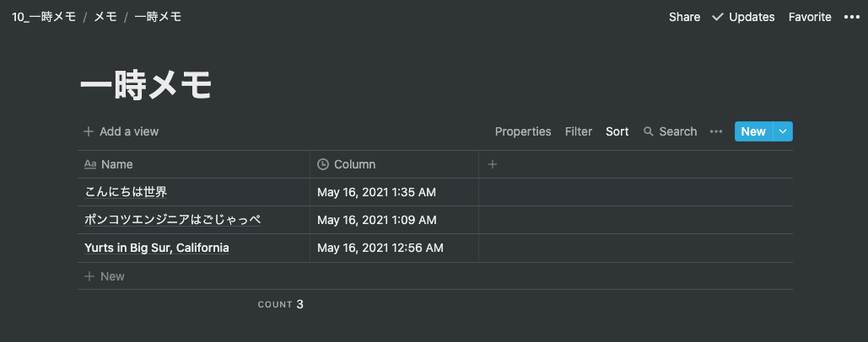Open the Yurts in Big Sur, California row

coord(157,248)
